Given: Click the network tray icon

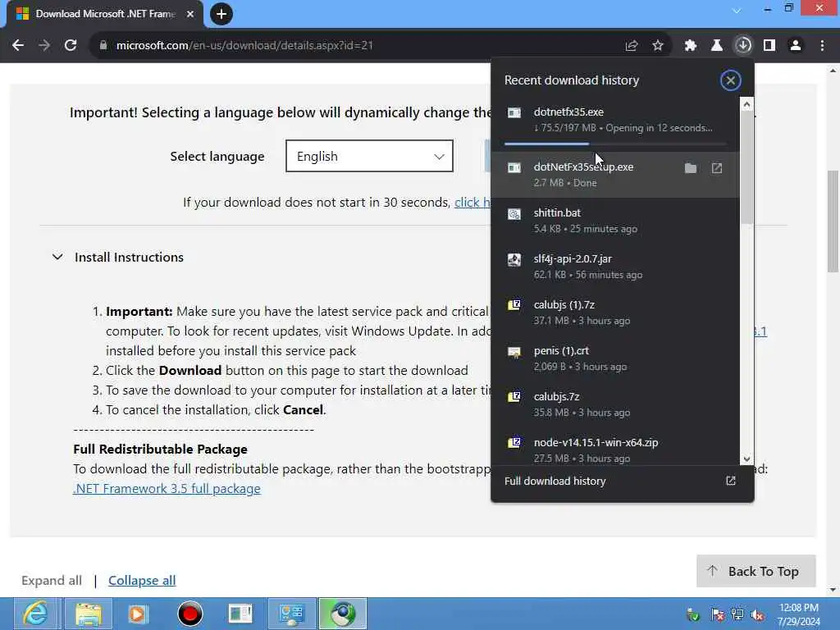Looking at the screenshot, I should click(737, 614).
